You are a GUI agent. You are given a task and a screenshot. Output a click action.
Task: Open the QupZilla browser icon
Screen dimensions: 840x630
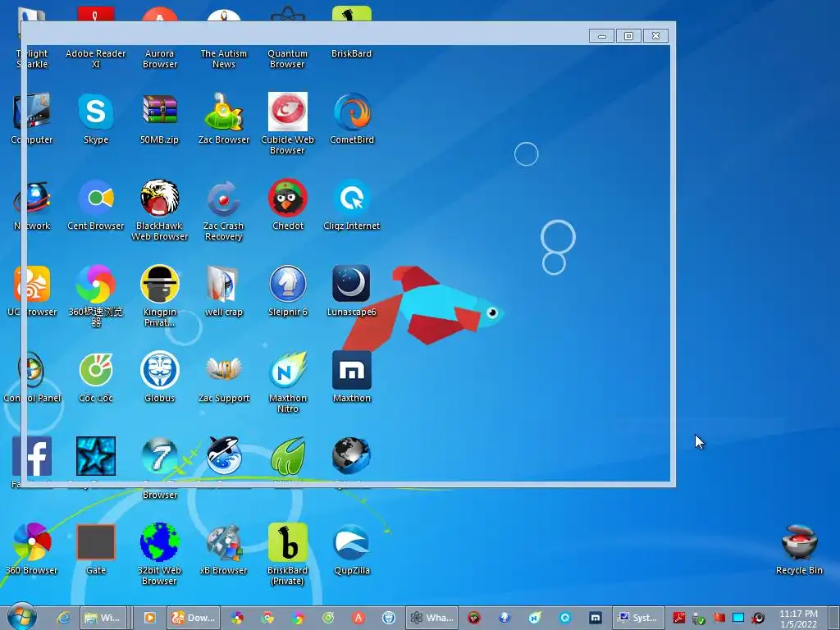click(x=351, y=549)
